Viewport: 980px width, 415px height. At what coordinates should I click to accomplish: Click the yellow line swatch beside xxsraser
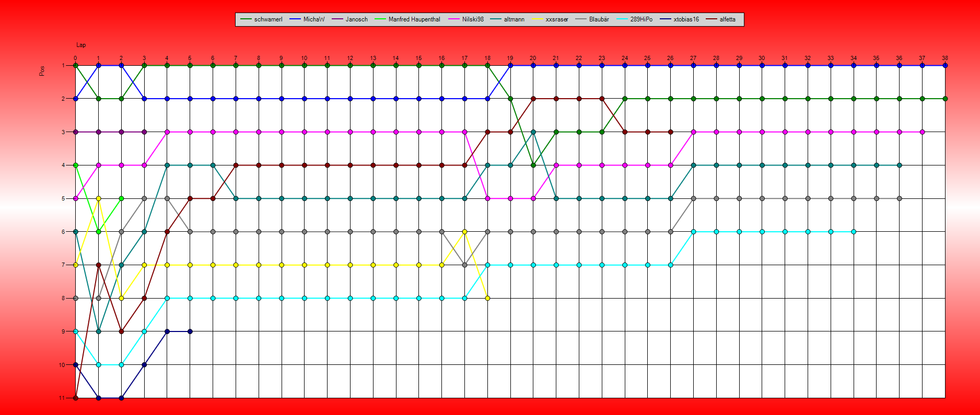pyautogui.click(x=537, y=19)
